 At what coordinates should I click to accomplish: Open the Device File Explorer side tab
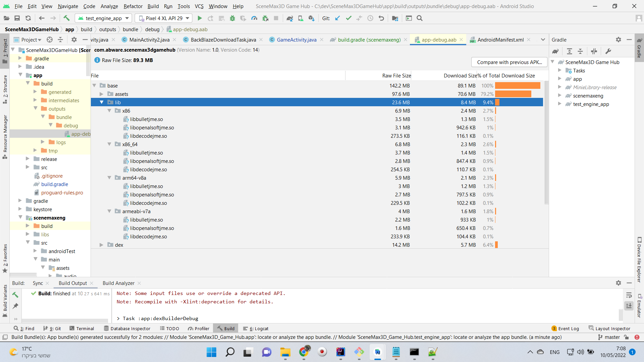click(x=639, y=260)
